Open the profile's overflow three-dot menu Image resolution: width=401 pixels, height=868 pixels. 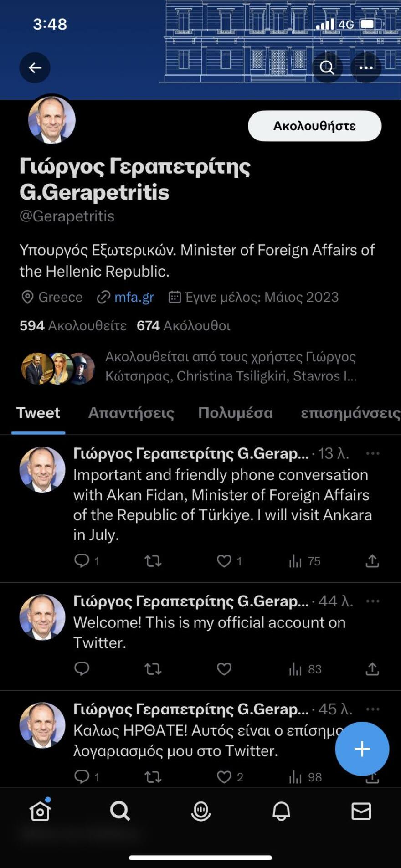point(367,67)
